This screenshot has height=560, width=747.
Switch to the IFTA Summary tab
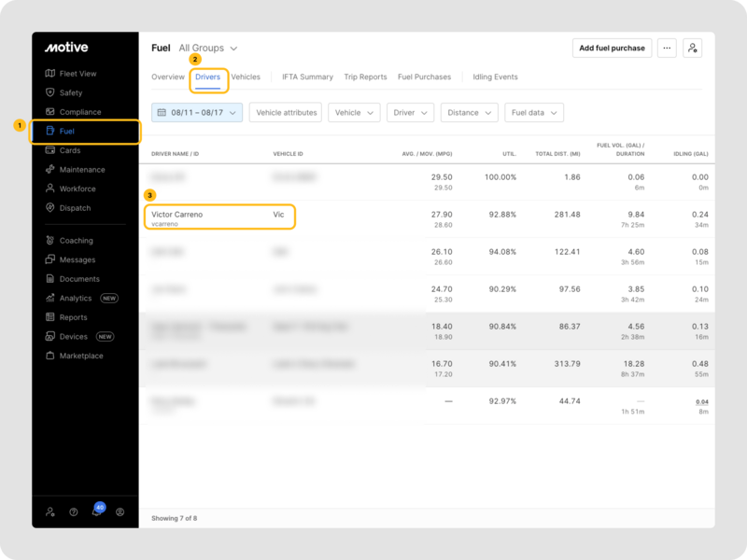[307, 77]
